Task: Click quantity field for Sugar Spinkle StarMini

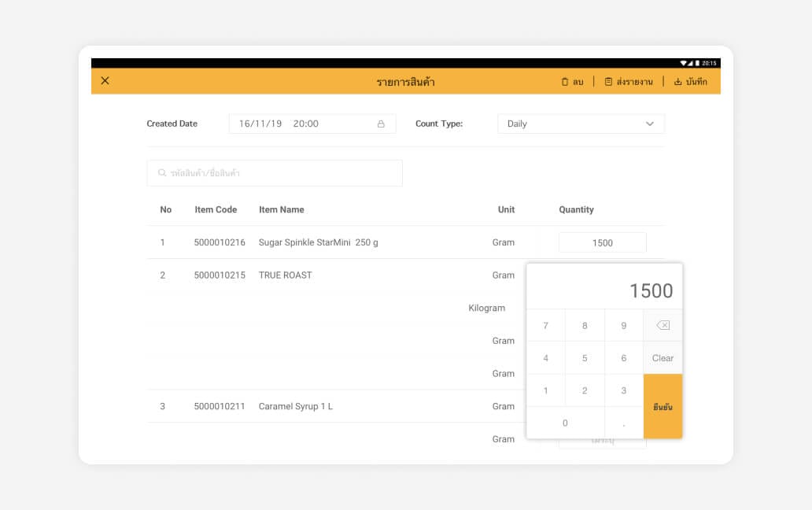Action: pyautogui.click(x=602, y=243)
